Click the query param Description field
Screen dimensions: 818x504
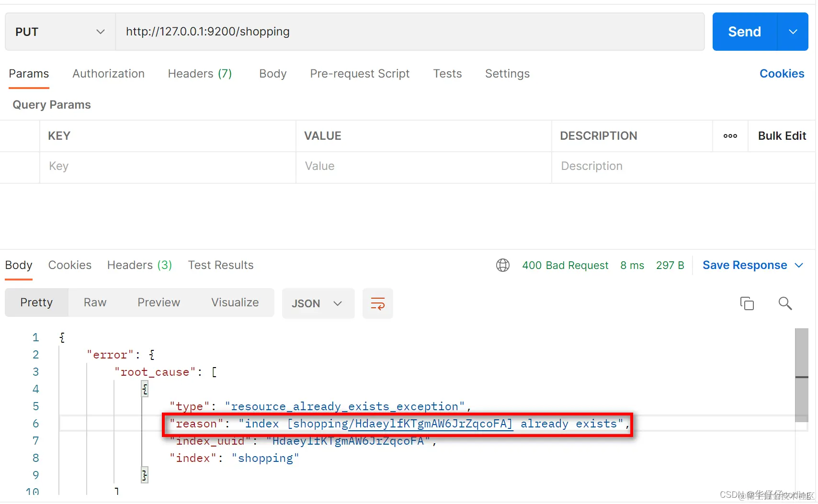pyautogui.click(x=683, y=166)
